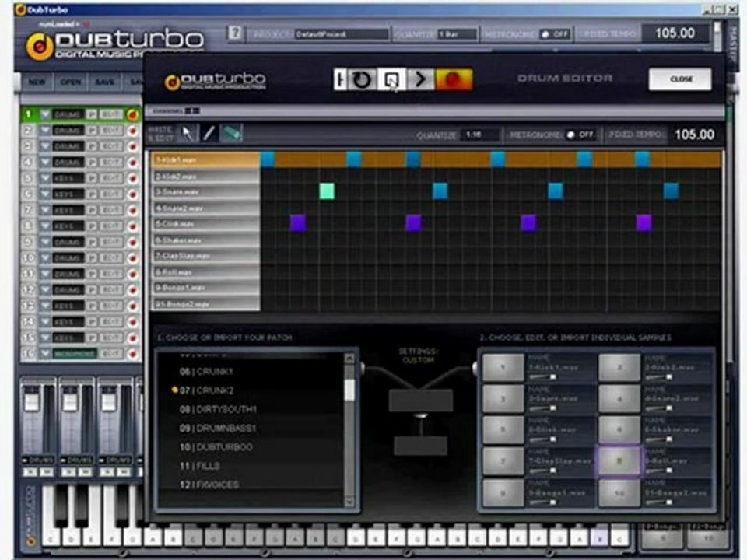The height and width of the screenshot is (560, 747).
Task: Trigger sample pad 1
Action: (x=503, y=367)
